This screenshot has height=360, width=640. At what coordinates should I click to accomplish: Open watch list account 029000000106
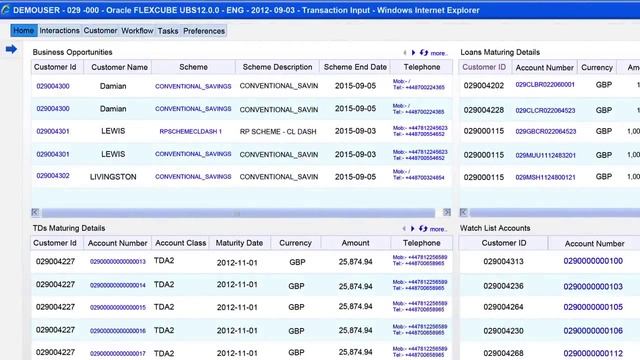pyautogui.click(x=593, y=331)
